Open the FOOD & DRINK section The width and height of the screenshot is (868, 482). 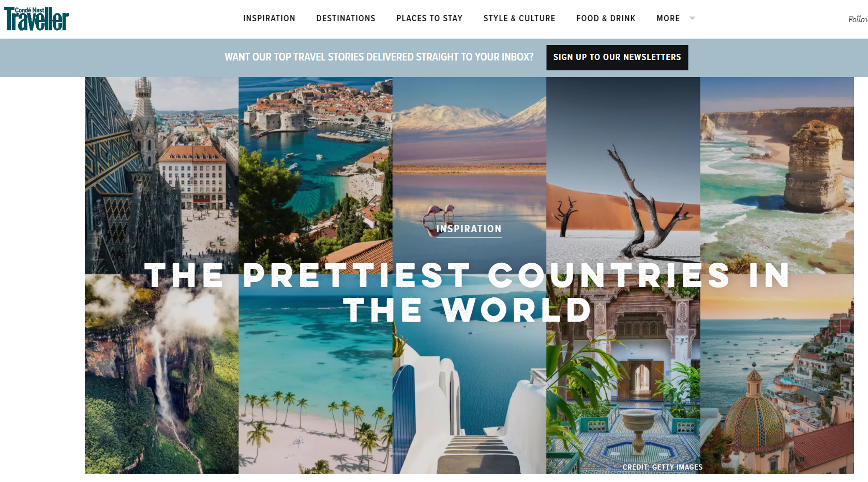click(x=606, y=18)
